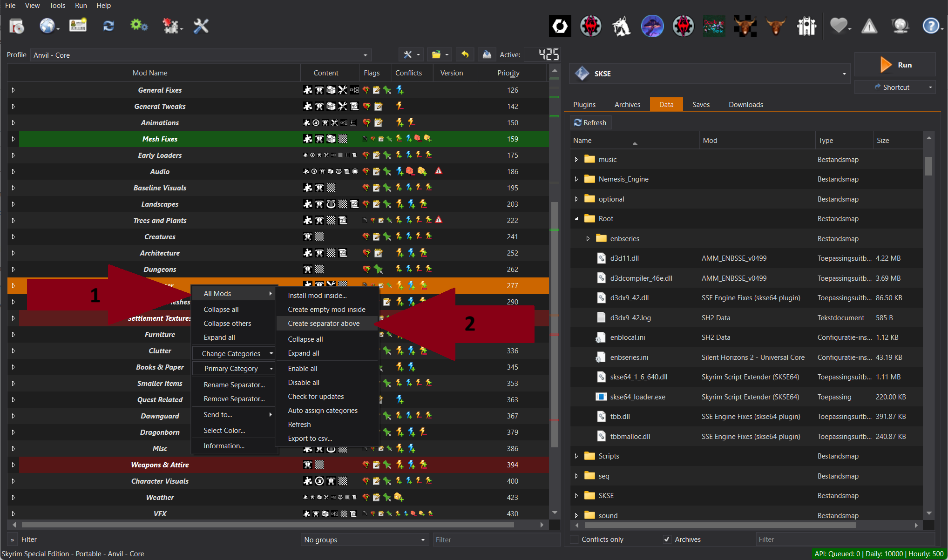The width and height of the screenshot is (948, 560).
Task: Open Settings wrench and screwdriver icon
Action: (x=201, y=26)
